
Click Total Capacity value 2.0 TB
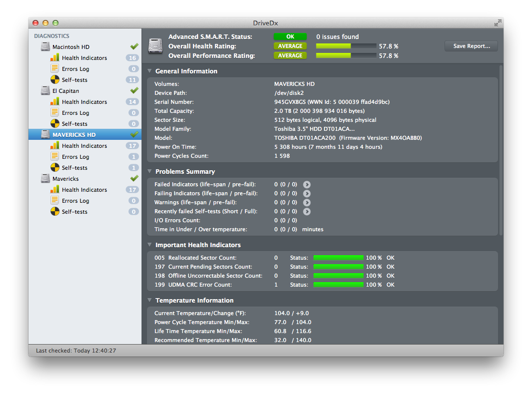pos(282,111)
